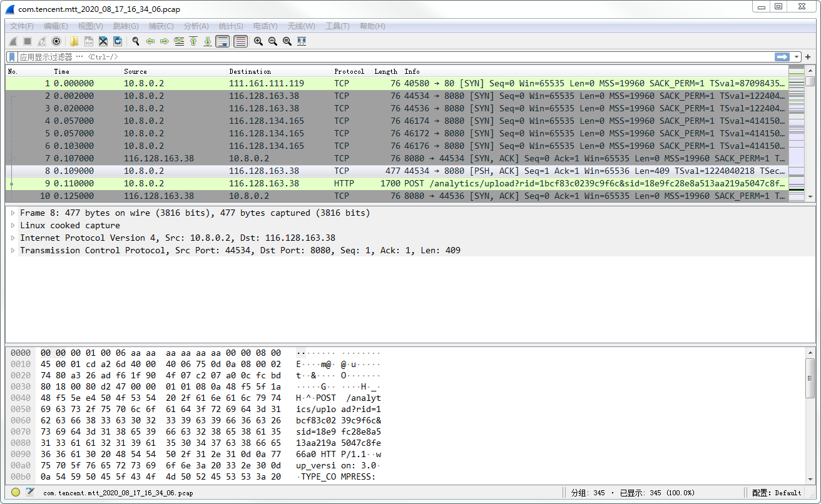Toggle packet list colorization
The image size is (821, 504).
pos(240,41)
